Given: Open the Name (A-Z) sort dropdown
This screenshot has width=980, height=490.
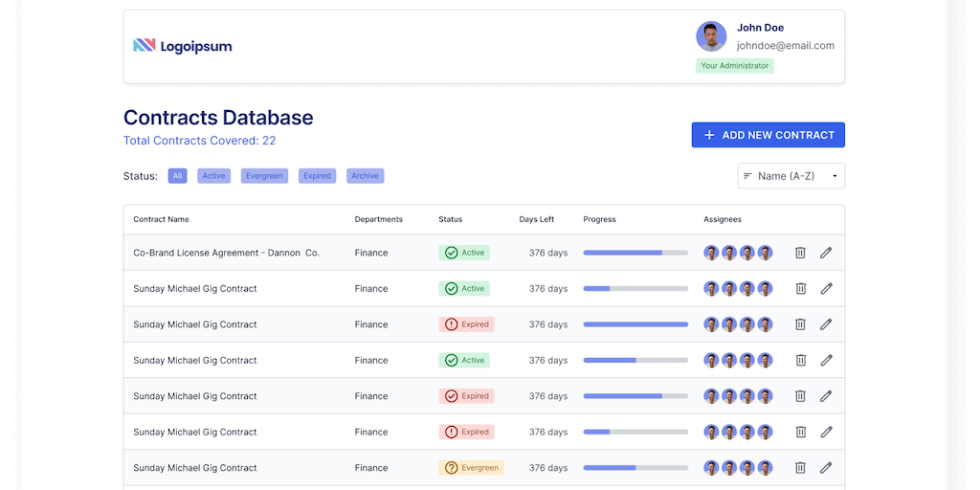Looking at the screenshot, I should click(x=791, y=176).
